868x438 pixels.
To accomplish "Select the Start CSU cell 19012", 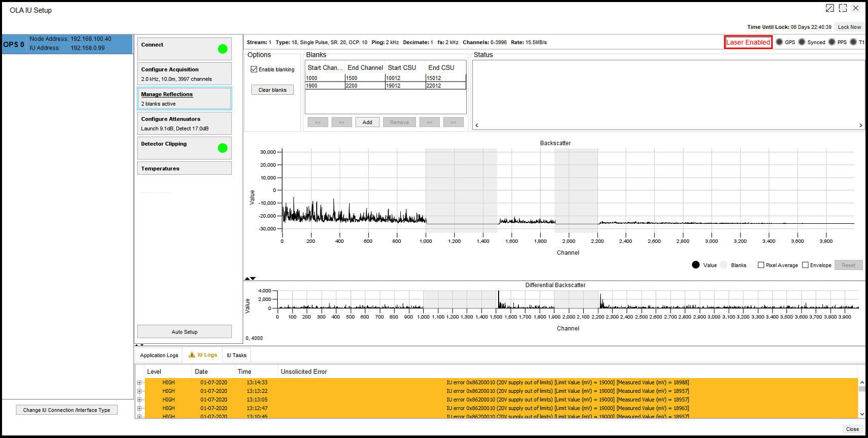I will click(x=405, y=86).
